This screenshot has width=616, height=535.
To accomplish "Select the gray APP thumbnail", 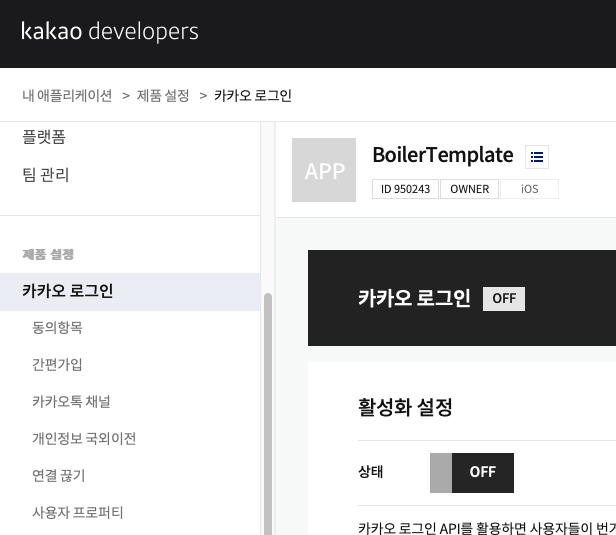I will tap(324, 170).
